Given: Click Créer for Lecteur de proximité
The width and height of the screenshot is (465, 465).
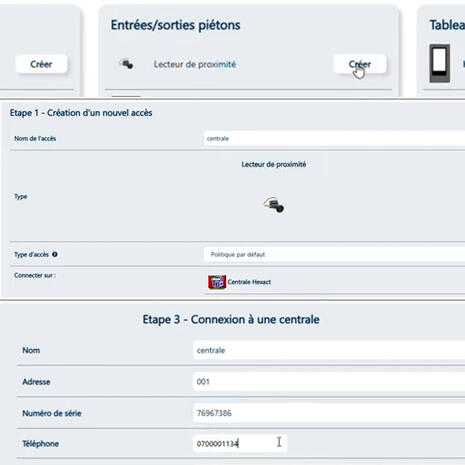Looking at the screenshot, I should click(360, 64).
